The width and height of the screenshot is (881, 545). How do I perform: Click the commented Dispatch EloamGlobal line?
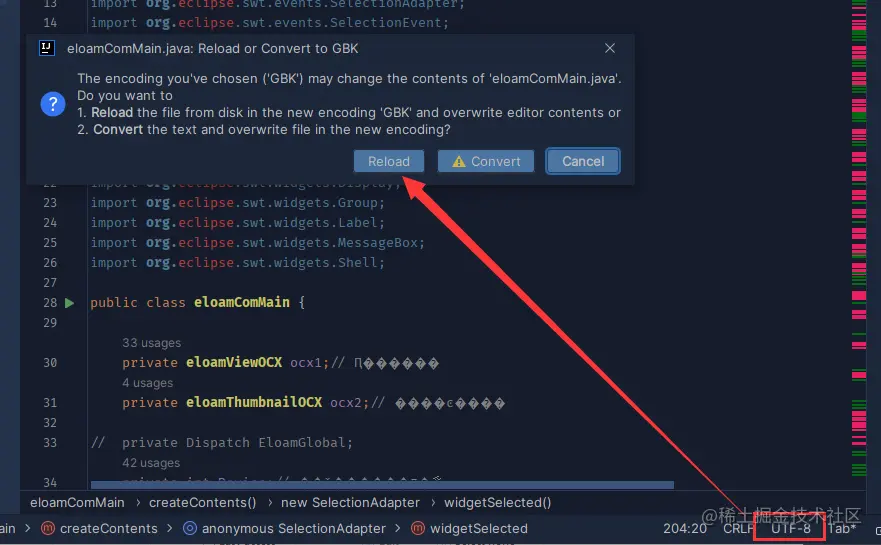pos(222,443)
